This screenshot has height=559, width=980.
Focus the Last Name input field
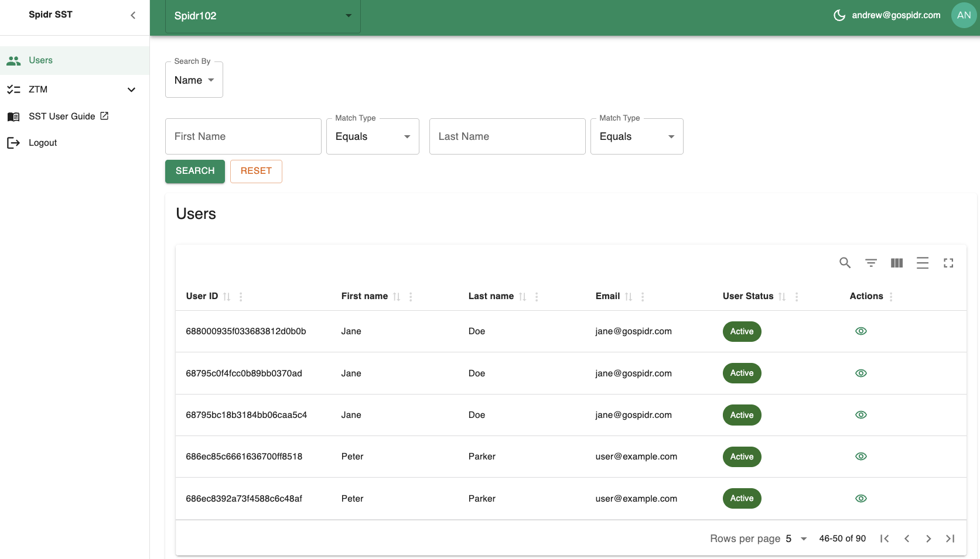pos(507,136)
